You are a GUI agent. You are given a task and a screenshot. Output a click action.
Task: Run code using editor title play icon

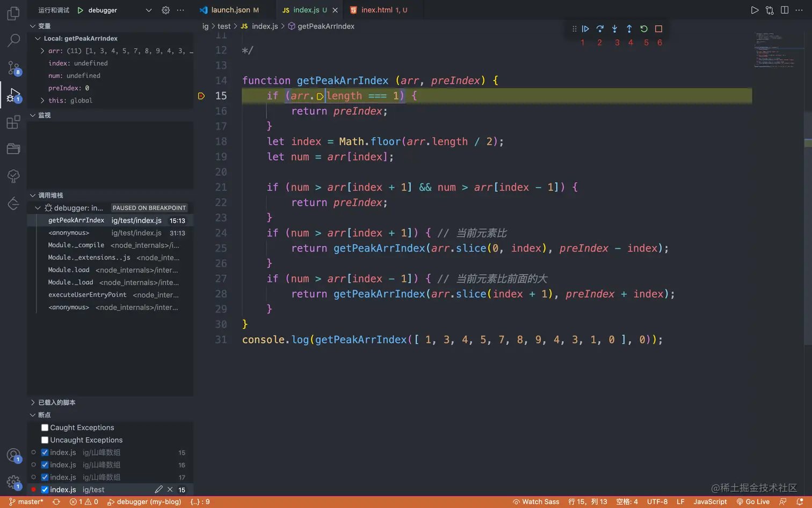tap(755, 10)
